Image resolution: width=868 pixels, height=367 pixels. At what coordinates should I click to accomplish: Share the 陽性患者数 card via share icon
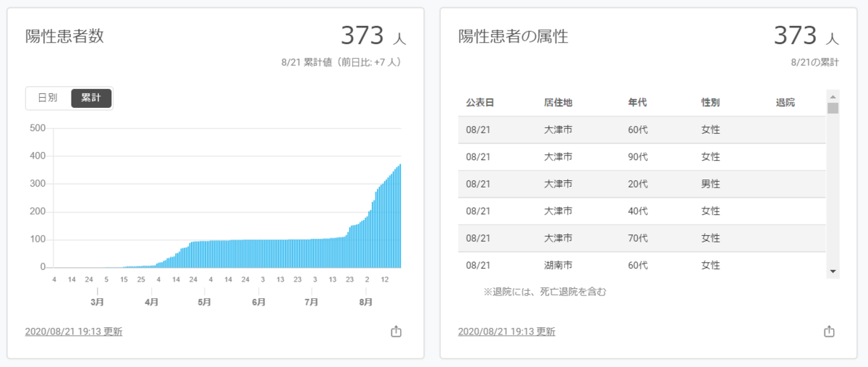[396, 332]
